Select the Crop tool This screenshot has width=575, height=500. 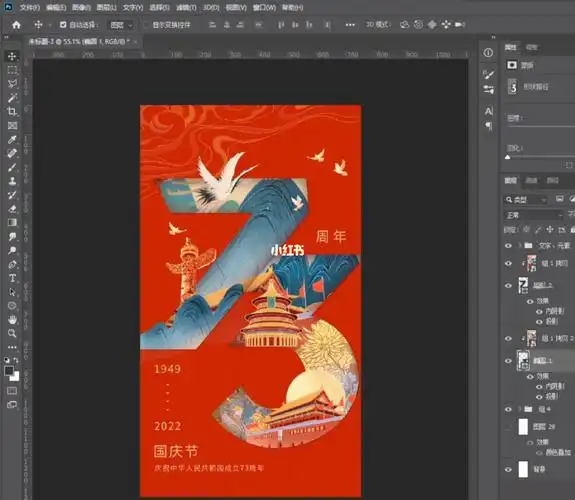[x=12, y=112]
